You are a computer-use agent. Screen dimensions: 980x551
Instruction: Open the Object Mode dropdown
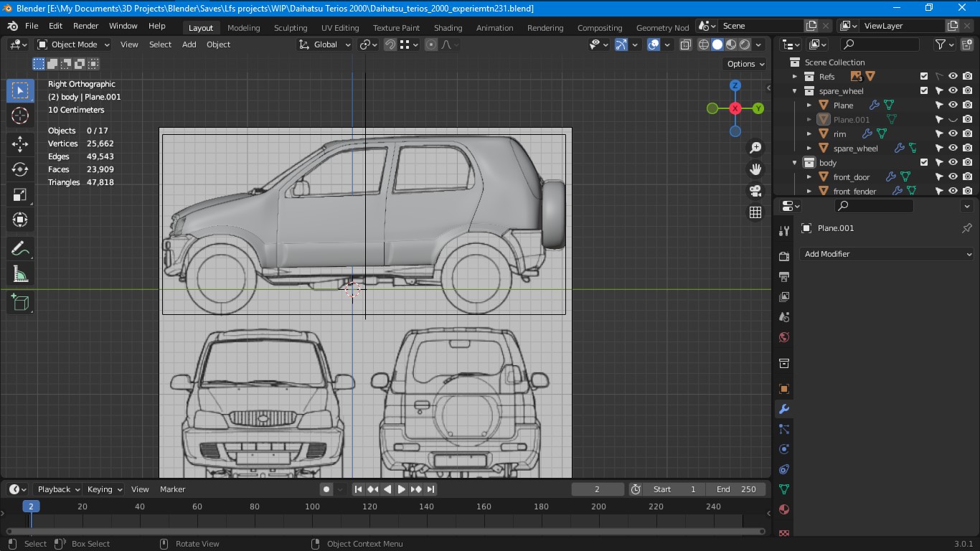click(73, 44)
